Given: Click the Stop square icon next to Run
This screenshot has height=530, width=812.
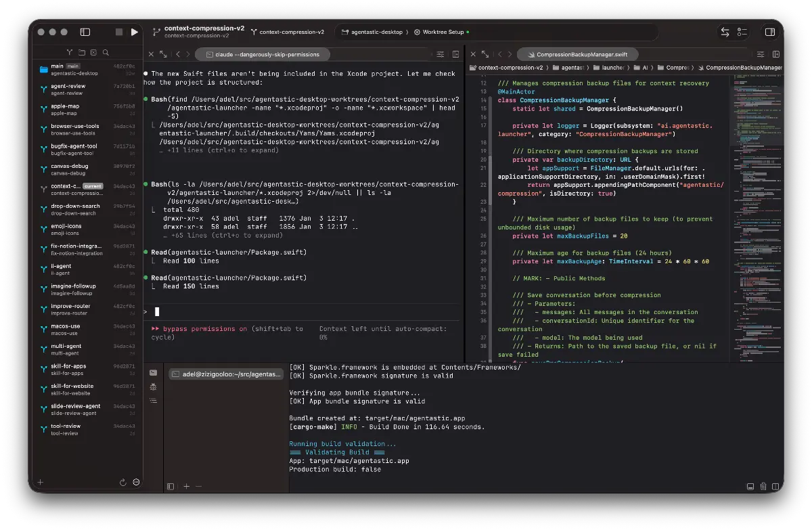Looking at the screenshot, I should 119,32.
